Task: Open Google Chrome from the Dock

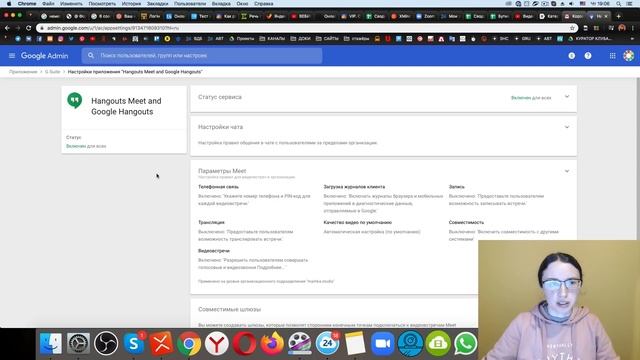Action: tap(189, 343)
